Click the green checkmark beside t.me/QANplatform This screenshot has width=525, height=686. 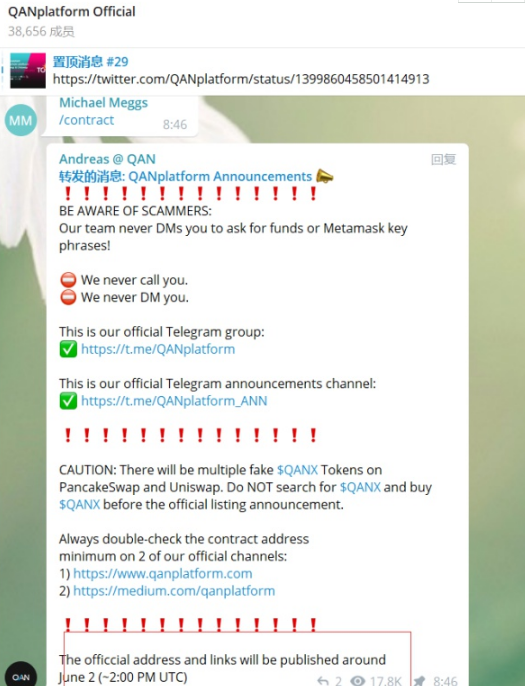click(x=68, y=349)
